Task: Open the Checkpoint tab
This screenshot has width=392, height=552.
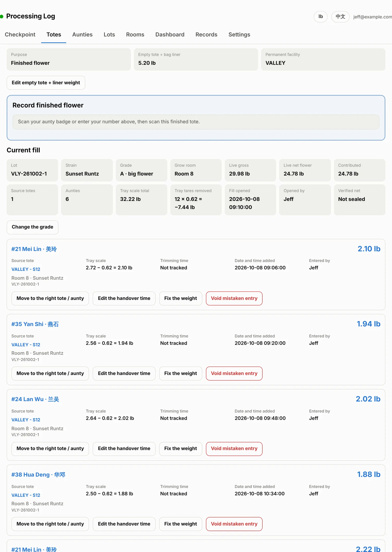Action: tap(20, 35)
